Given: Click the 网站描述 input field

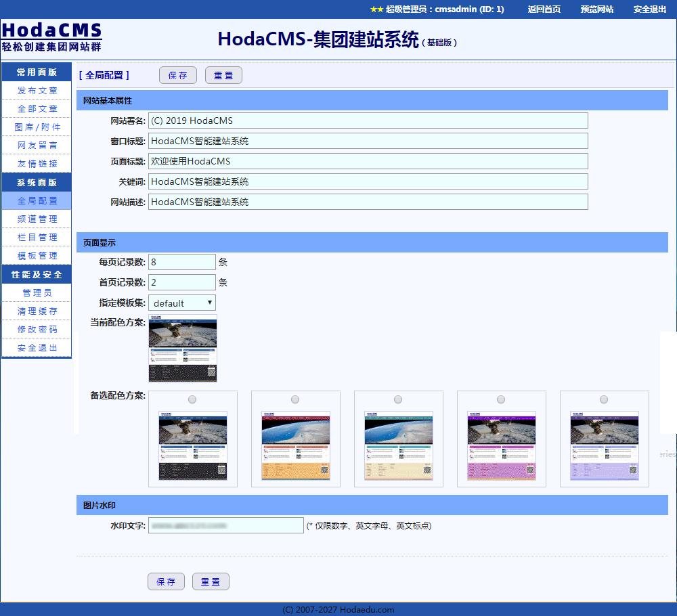Looking at the screenshot, I should (x=368, y=202).
